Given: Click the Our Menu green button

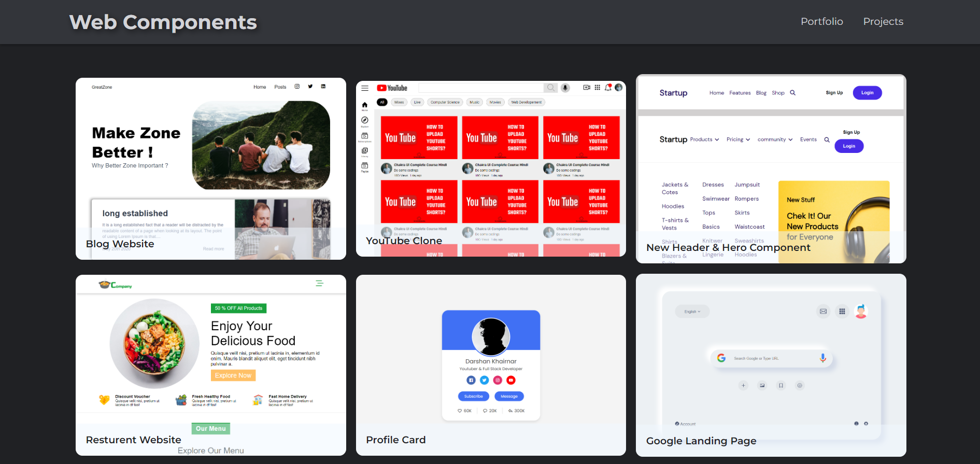Looking at the screenshot, I should (x=211, y=429).
